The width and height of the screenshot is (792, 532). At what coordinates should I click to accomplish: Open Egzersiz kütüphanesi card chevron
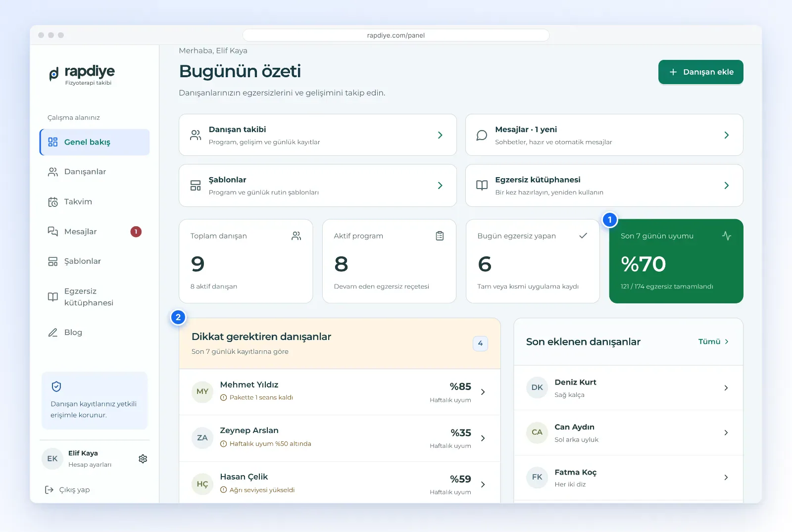(x=726, y=186)
